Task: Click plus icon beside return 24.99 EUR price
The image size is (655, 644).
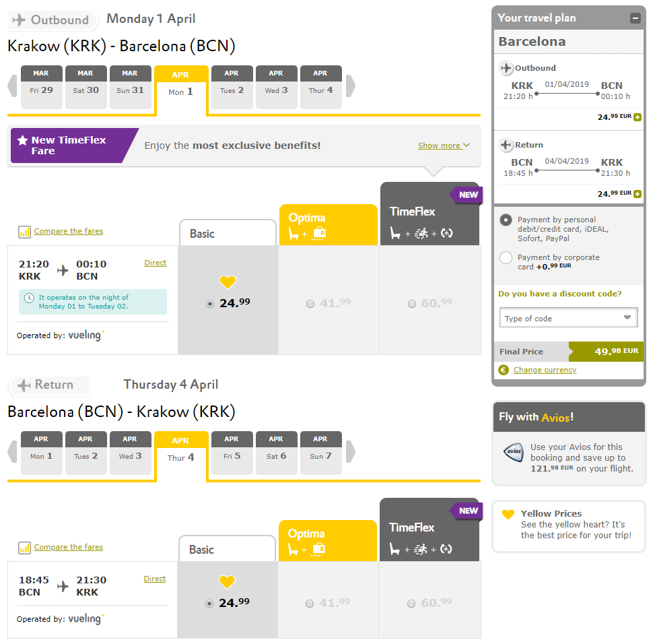Action: 637,194
